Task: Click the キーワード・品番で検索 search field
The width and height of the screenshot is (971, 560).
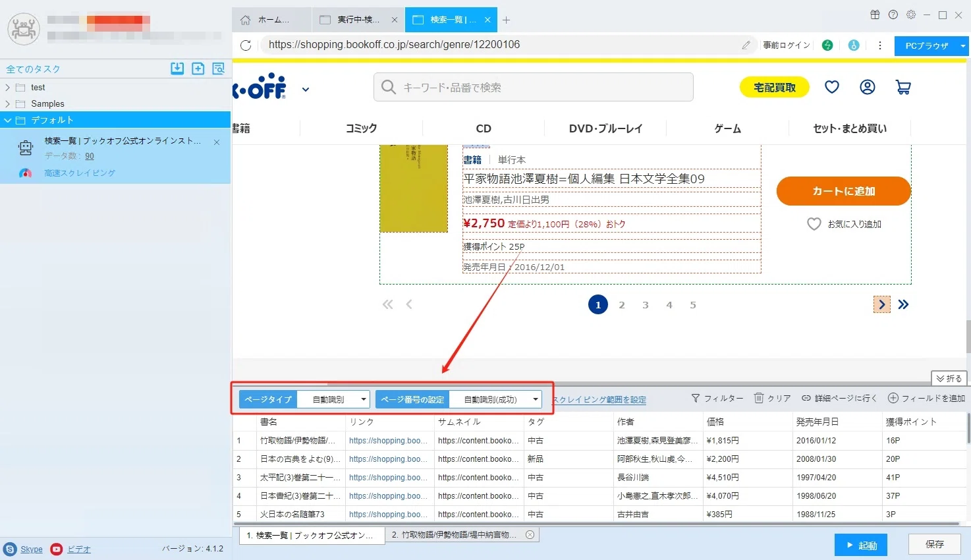Action: point(534,87)
